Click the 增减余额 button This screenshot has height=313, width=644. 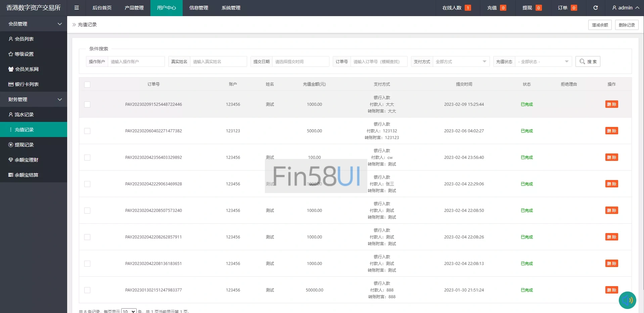pyautogui.click(x=600, y=25)
